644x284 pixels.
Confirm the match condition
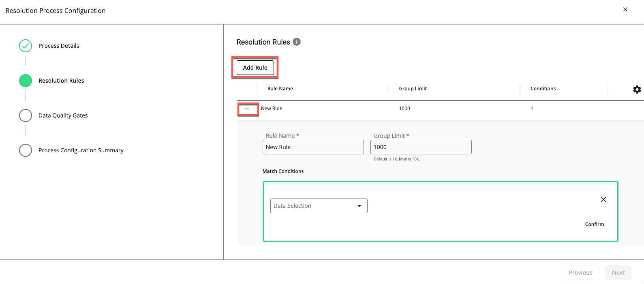[x=594, y=224]
